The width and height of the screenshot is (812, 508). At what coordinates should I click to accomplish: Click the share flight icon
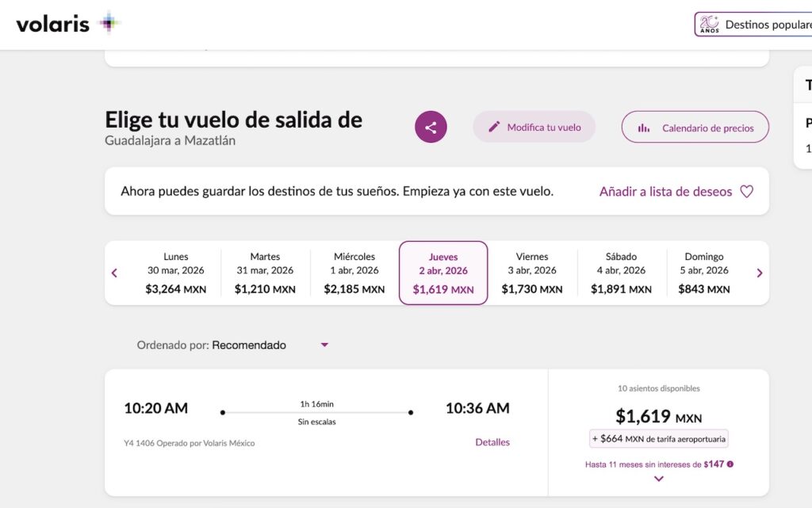pyautogui.click(x=431, y=126)
